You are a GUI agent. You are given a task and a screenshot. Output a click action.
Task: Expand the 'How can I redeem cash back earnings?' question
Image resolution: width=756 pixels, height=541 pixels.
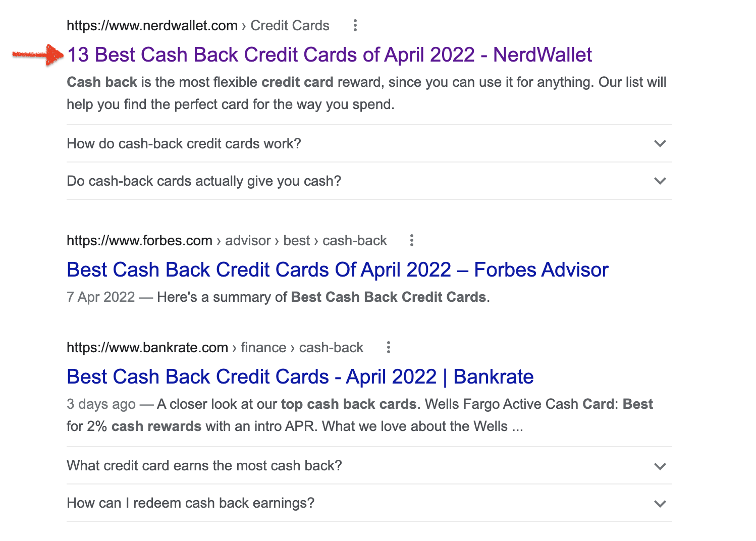pyautogui.click(x=191, y=503)
